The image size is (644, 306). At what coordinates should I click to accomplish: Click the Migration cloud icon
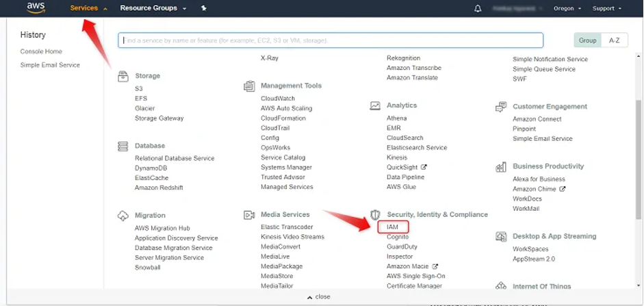coord(123,216)
